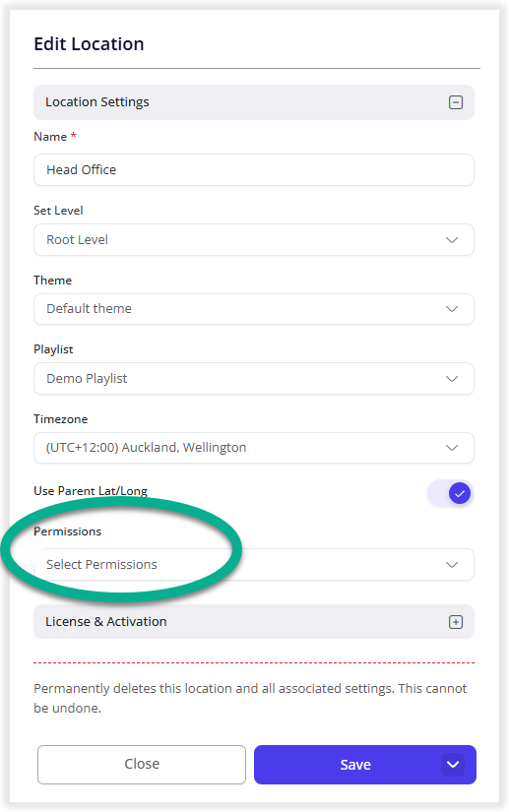The image size is (509, 812).
Task: Click the chevron arrow in Timezone field
Action: tap(452, 448)
